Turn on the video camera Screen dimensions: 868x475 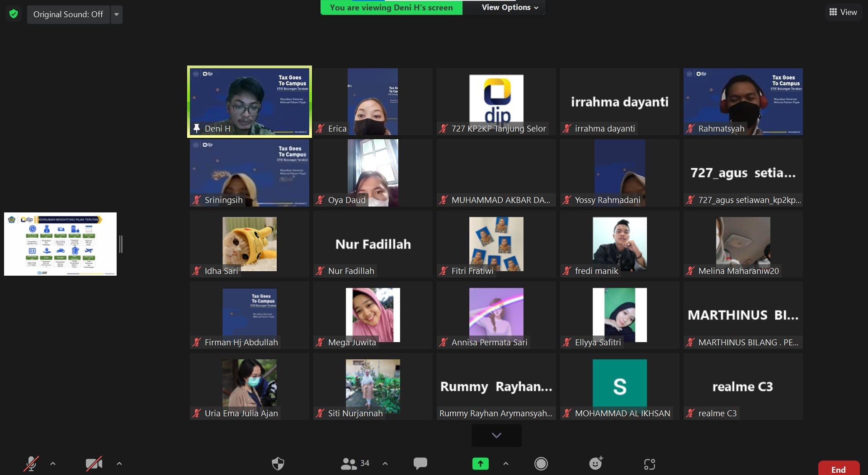coord(94,463)
